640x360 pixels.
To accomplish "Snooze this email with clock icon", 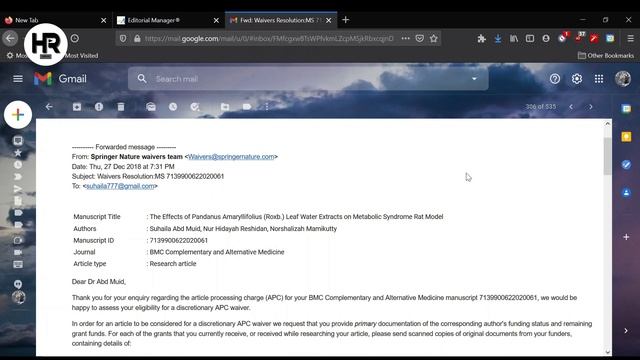I will [x=173, y=107].
